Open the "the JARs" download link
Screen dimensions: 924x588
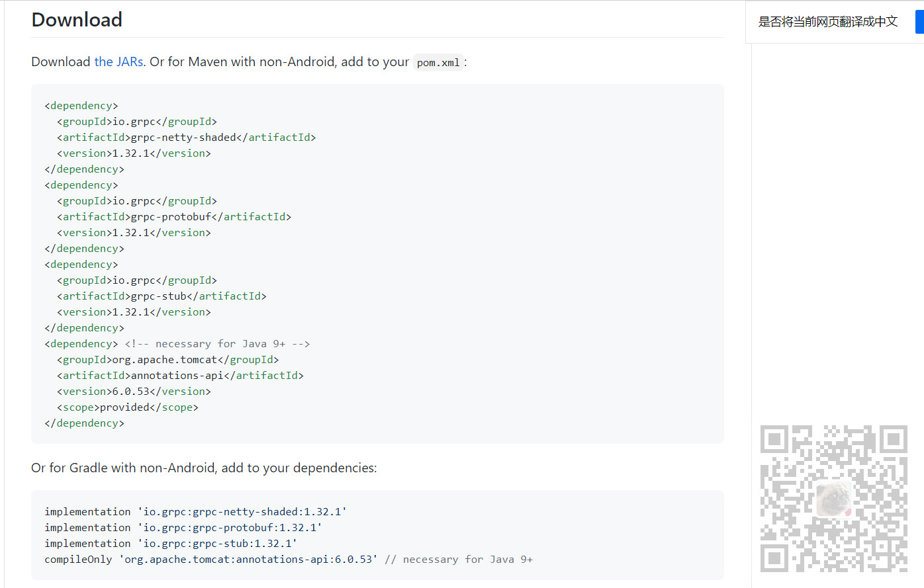118,62
